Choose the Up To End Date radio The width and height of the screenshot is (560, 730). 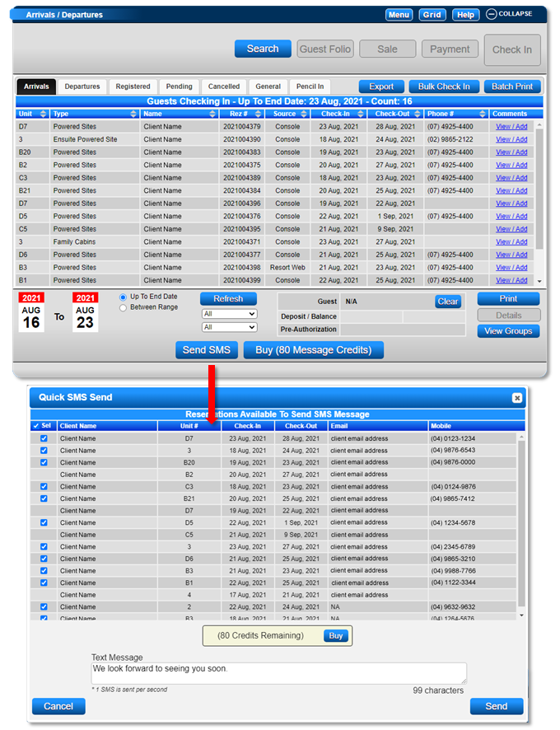pyautogui.click(x=123, y=297)
